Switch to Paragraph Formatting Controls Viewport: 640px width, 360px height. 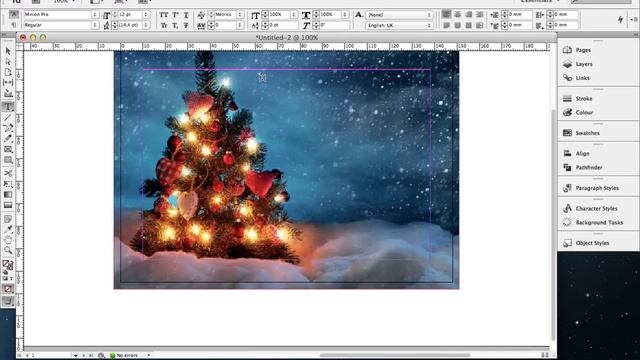coord(13,25)
